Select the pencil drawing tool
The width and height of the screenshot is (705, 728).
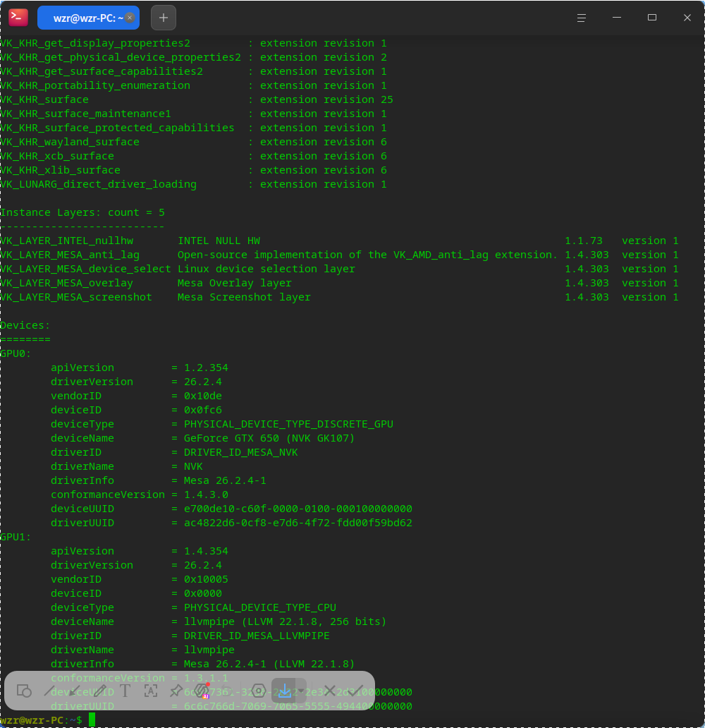coord(100,691)
